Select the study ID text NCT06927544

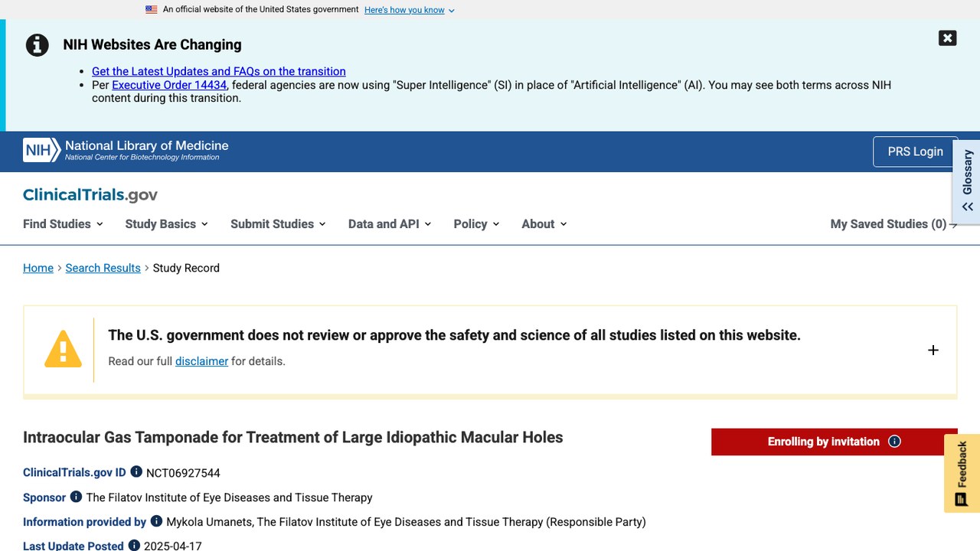[x=183, y=473]
